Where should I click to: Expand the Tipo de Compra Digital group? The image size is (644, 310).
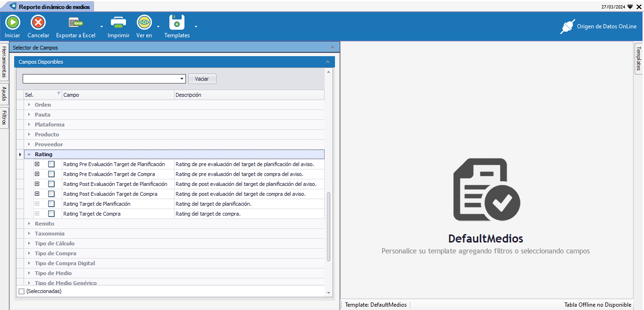[29, 263]
